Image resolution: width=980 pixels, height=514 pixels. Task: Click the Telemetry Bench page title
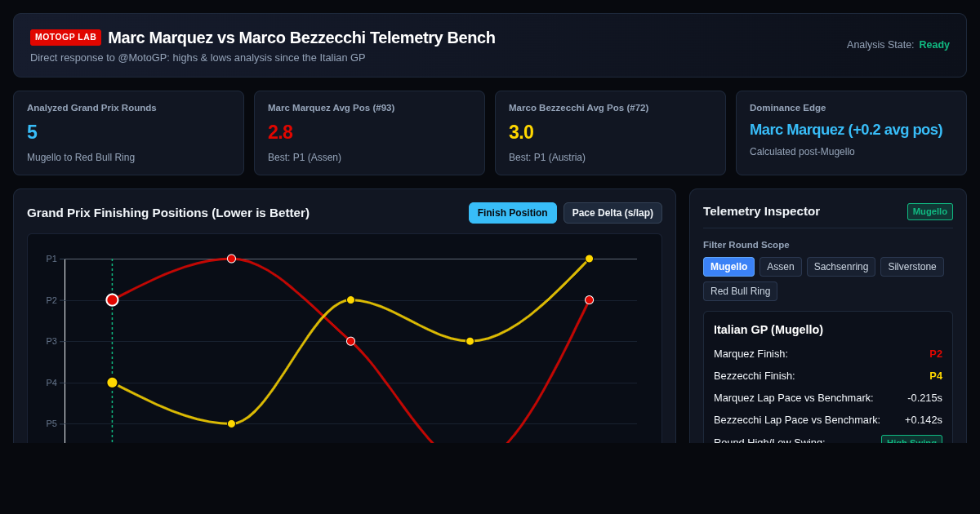[x=301, y=38]
